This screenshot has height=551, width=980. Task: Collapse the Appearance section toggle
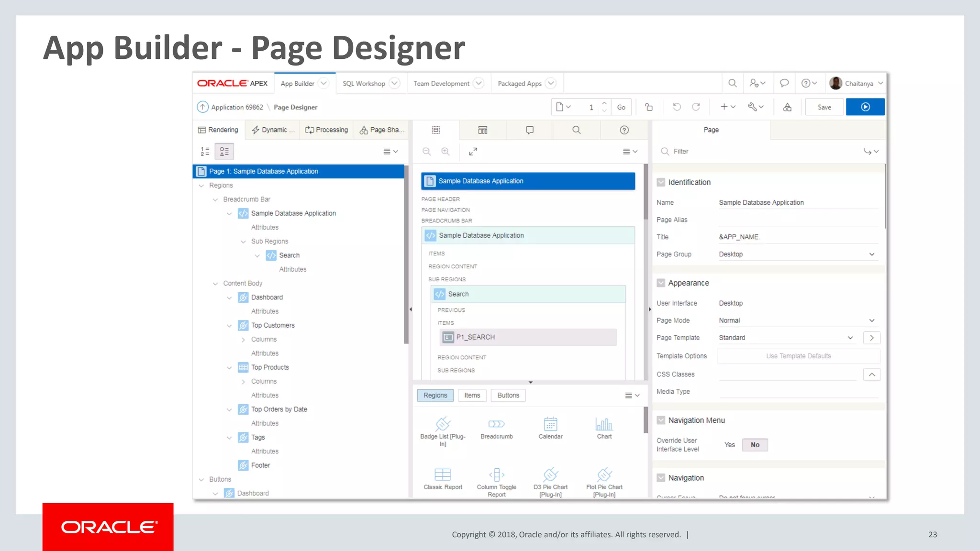click(x=661, y=283)
